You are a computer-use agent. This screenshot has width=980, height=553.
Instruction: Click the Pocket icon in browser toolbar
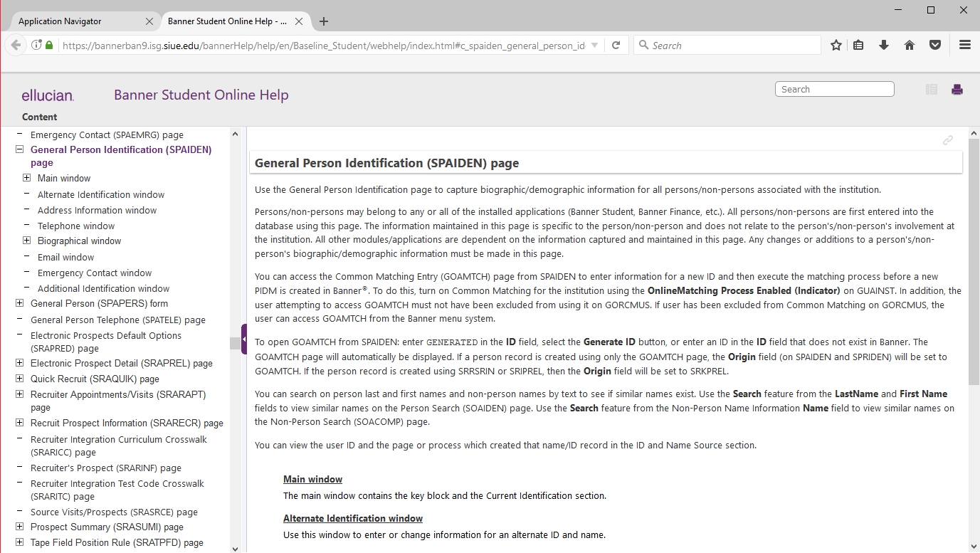[935, 46]
